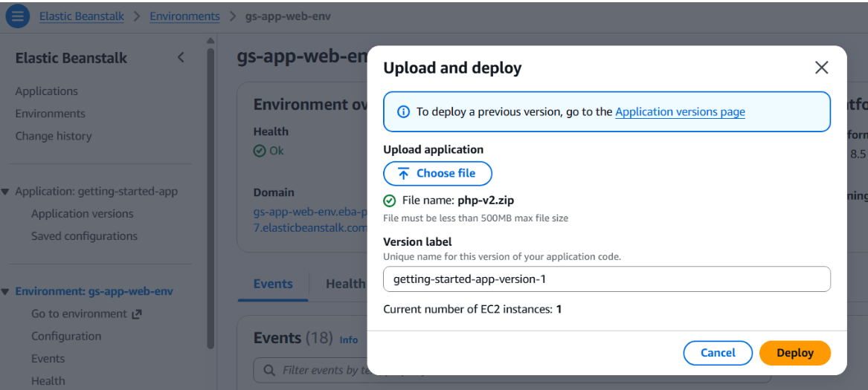Open Application versions in the sidebar
The width and height of the screenshot is (868, 390).
(x=83, y=214)
